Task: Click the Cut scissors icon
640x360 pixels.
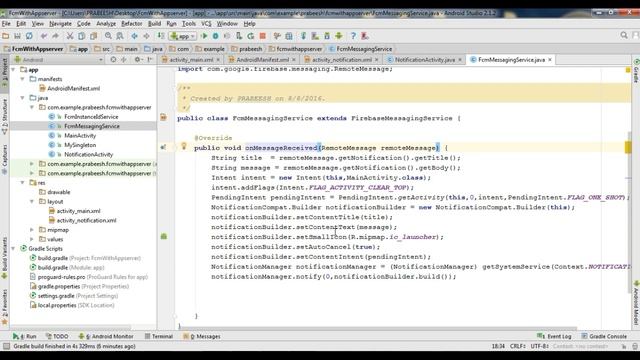Action: click(x=70, y=36)
